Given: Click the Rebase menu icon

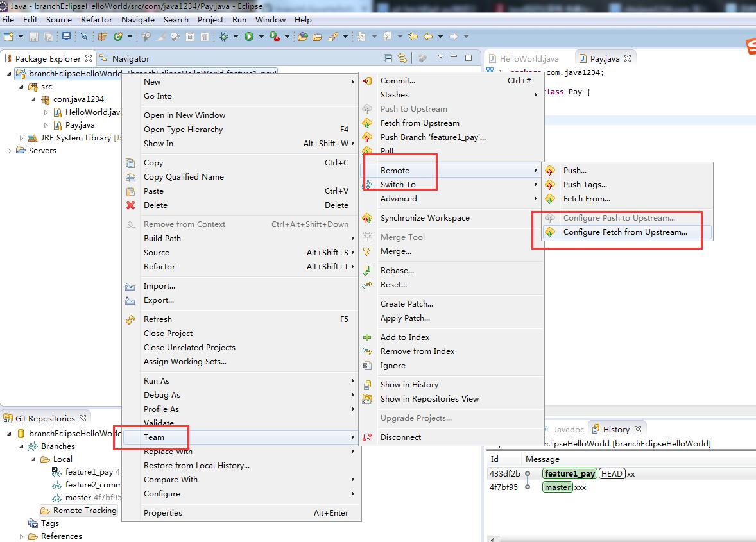Looking at the screenshot, I should click(x=367, y=270).
